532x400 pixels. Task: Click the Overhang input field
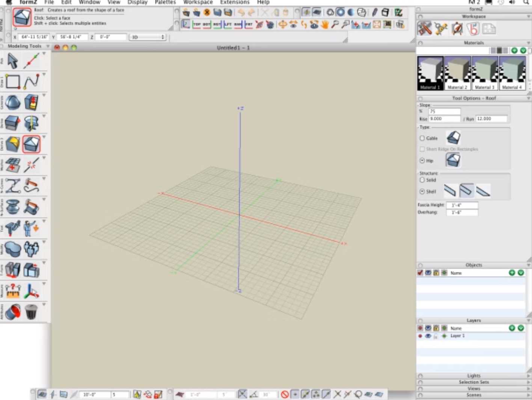click(462, 212)
